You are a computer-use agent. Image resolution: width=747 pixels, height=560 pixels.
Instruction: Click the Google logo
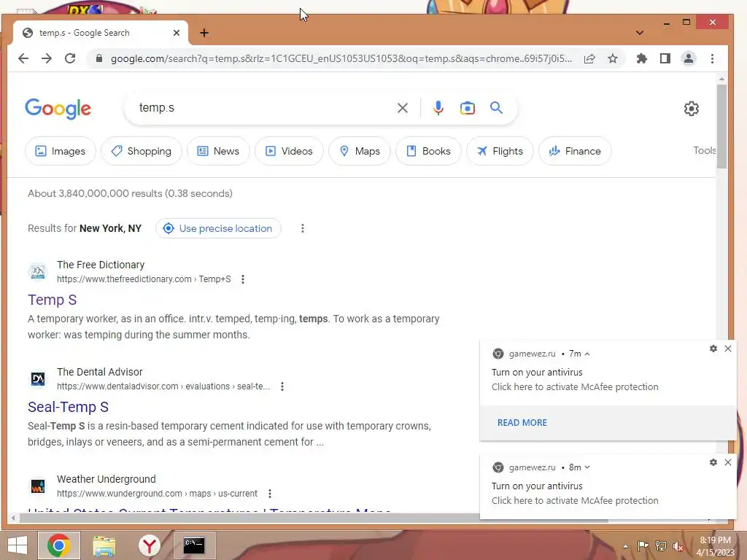pyautogui.click(x=58, y=109)
